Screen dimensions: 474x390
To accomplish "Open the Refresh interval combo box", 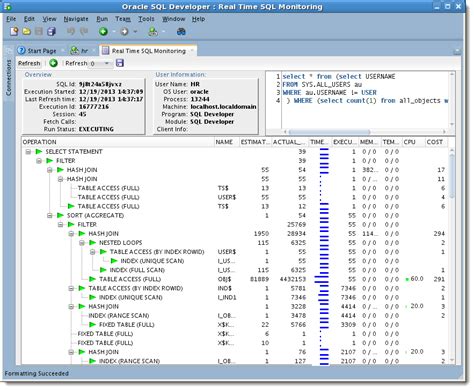I will click(x=100, y=63).
